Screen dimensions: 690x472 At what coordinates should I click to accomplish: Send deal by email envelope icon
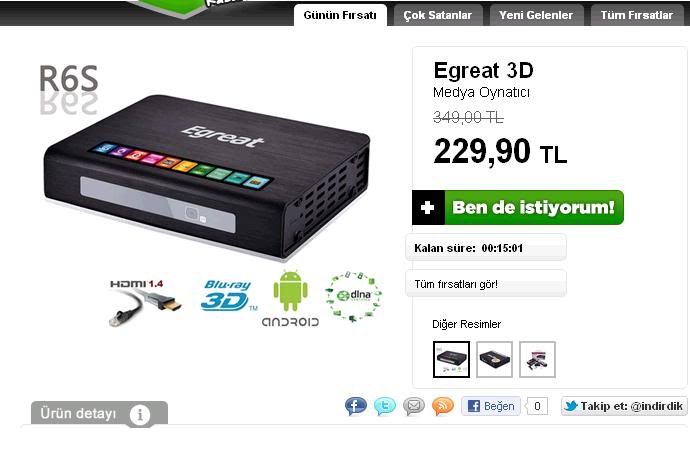414,406
